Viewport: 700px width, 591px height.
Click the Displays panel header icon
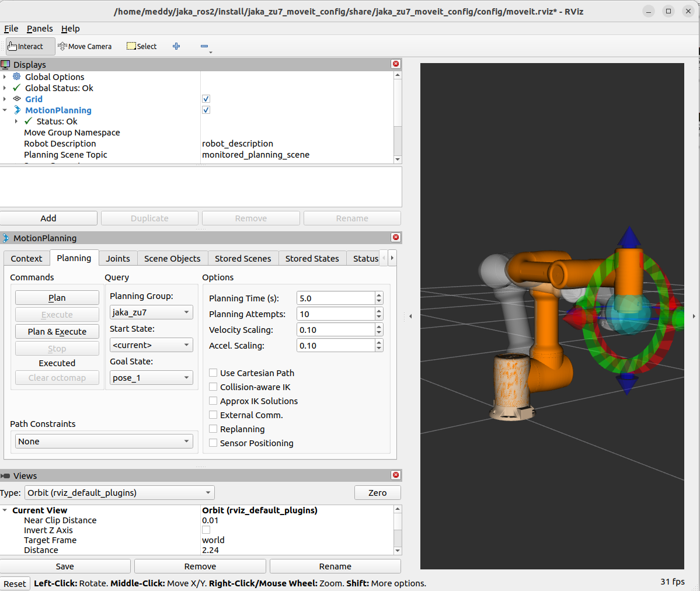click(x=6, y=64)
